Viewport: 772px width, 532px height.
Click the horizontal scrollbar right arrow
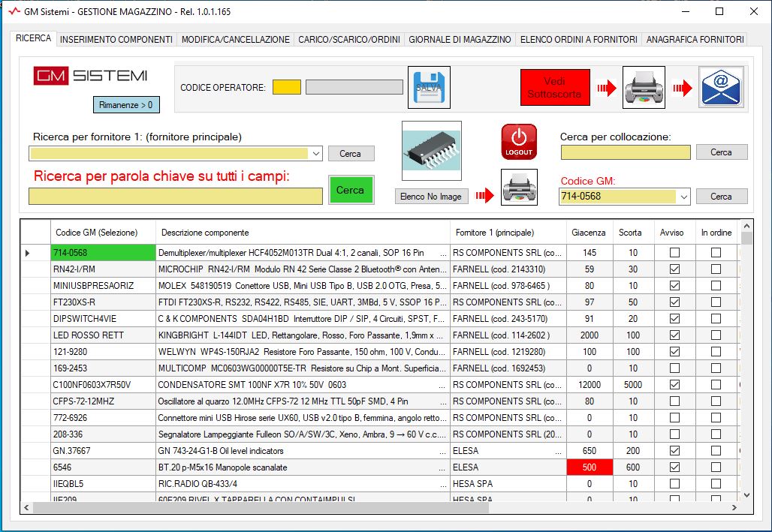tap(734, 507)
